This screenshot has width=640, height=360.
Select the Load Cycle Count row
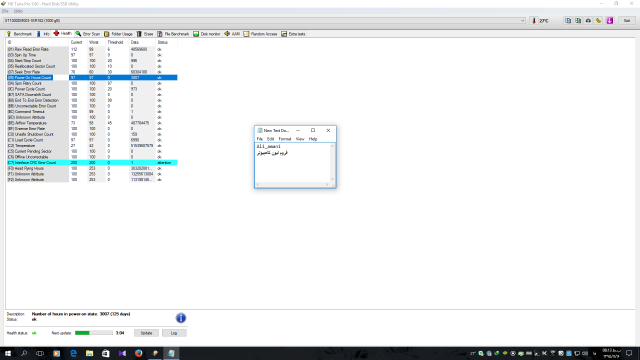pos(92,140)
